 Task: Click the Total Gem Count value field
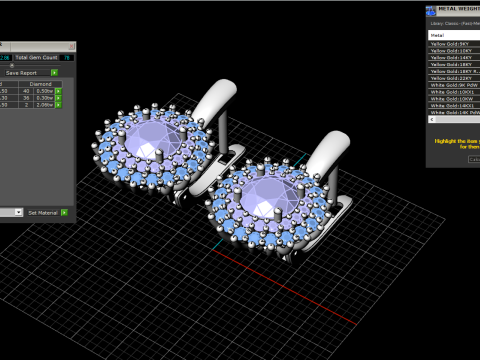tap(67, 58)
